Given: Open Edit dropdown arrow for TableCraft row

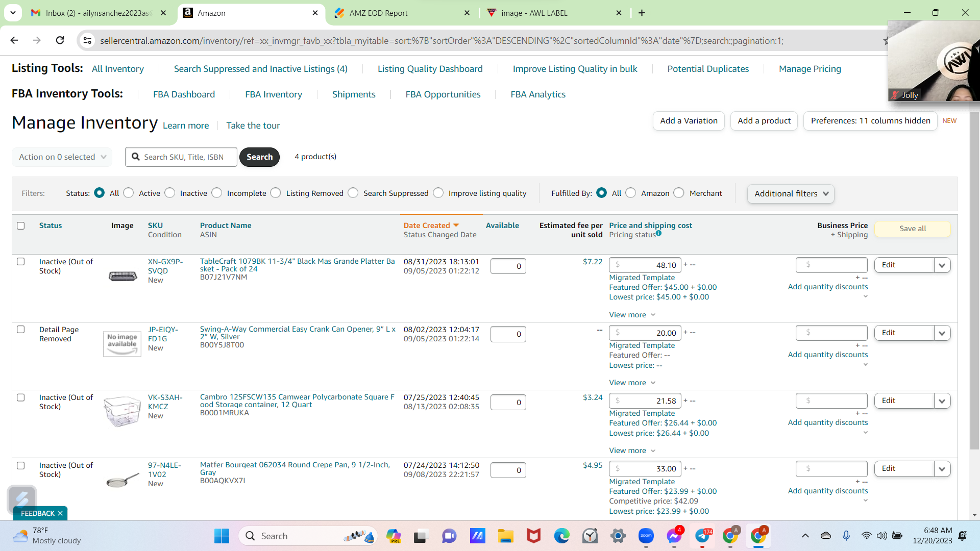Looking at the screenshot, I should [942, 265].
